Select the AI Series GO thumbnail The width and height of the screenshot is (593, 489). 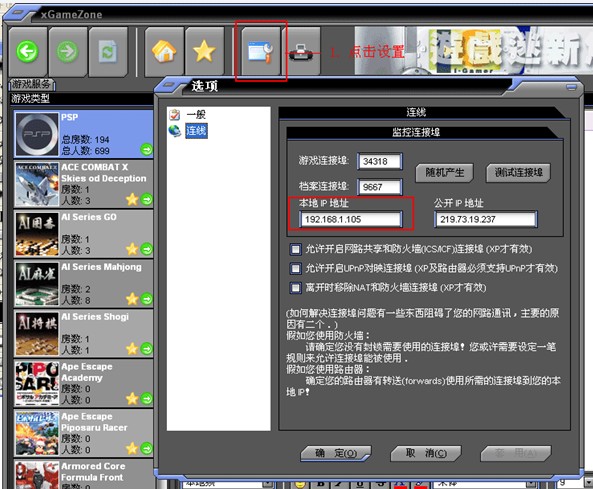[x=37, y=234]
